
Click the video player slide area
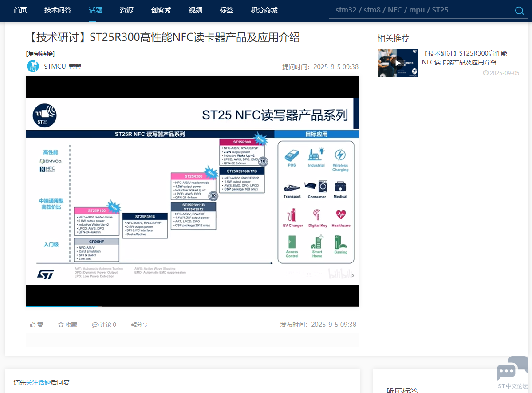192,191
